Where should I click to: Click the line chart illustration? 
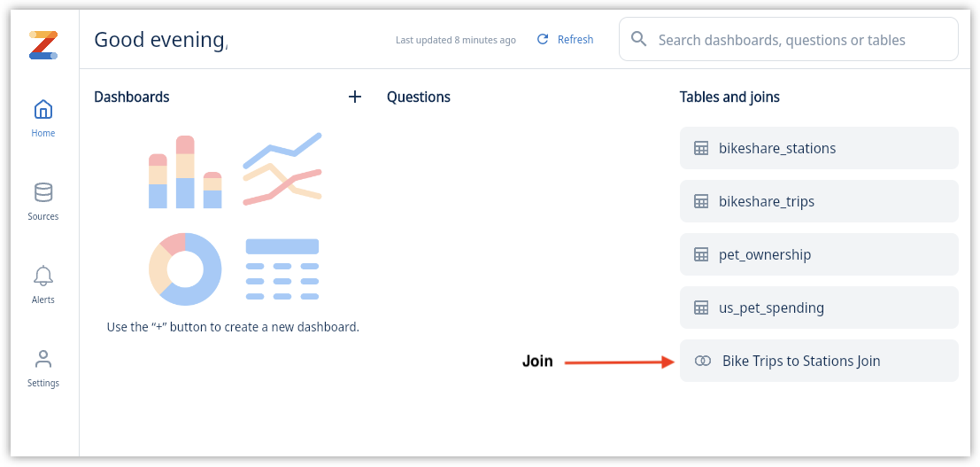click(x=282, y=168)
